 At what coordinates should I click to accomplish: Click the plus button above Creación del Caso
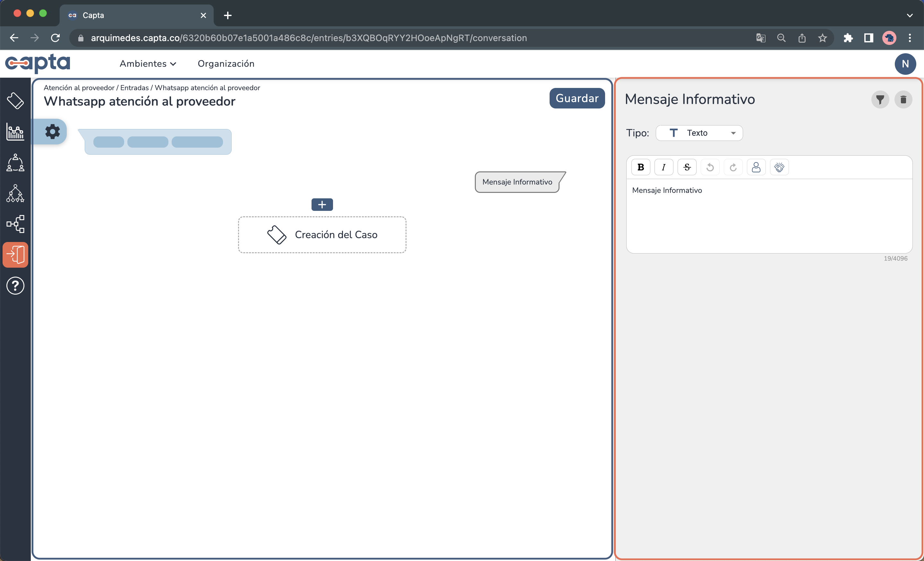coord(322,205)
